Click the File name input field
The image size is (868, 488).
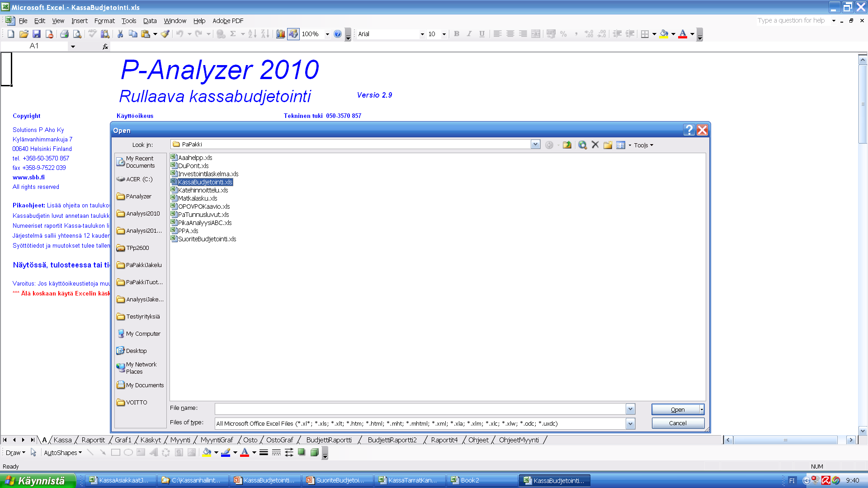pyautogui.click(x=420, y=409)
